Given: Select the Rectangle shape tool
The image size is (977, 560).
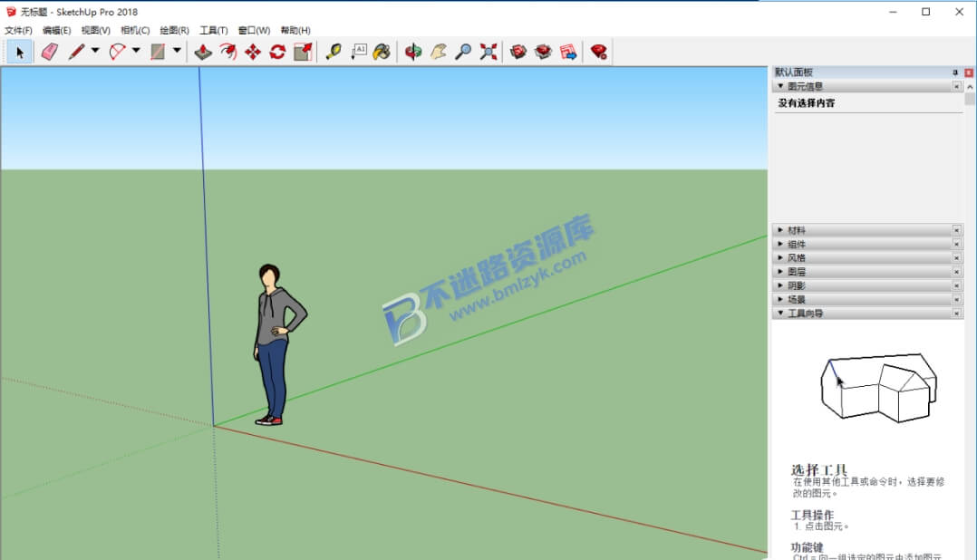Looking at the screenshot, I should (158, 52).
